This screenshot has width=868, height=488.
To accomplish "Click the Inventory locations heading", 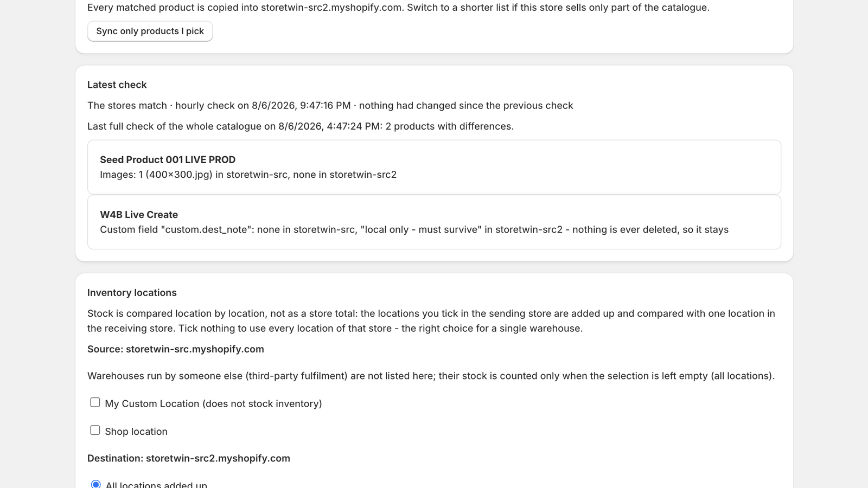I will (x=132, y=292).
